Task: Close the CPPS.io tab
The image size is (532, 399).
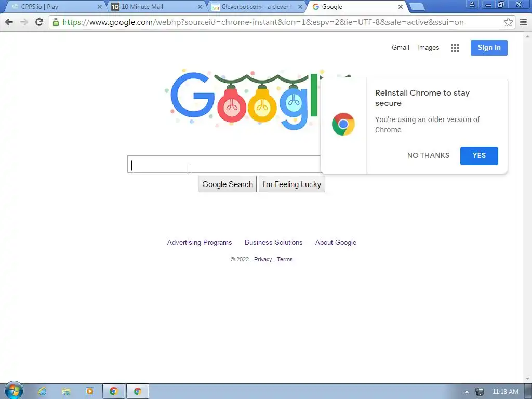Action: [99, 7]
